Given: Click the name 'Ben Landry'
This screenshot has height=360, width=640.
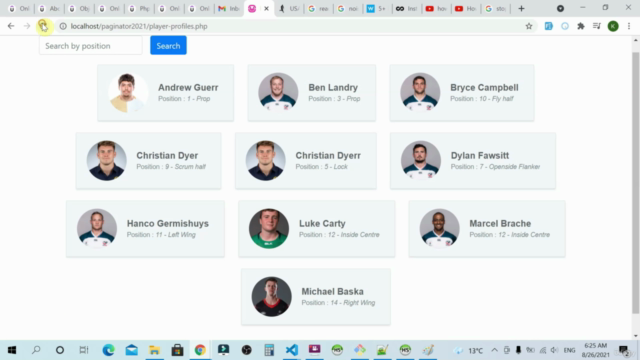Looking at the screenshot, I should [333, 87].
